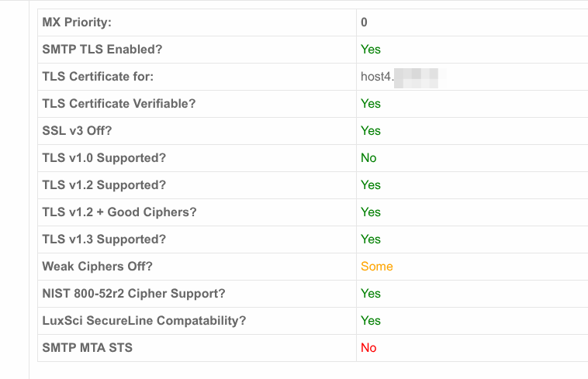Click "Yes" beside TLS v1.3 Supported

371,239
